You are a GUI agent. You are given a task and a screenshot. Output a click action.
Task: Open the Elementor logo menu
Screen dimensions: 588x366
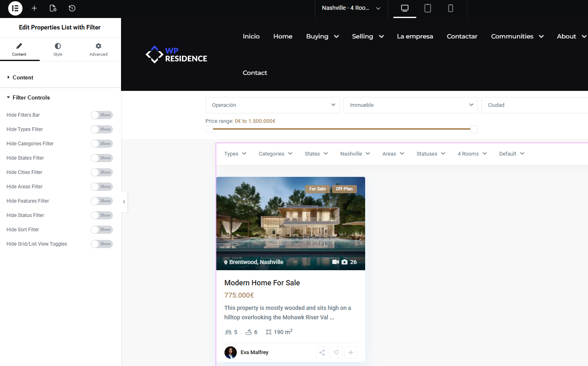pos(15,8)
